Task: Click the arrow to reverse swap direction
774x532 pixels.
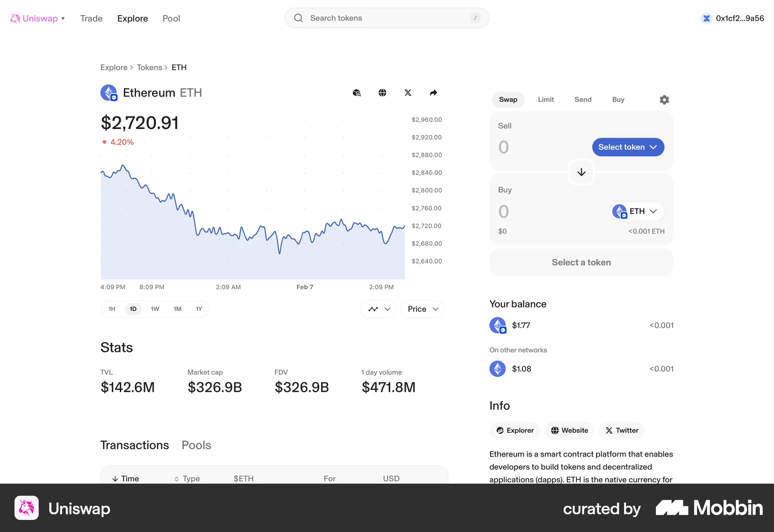Action: [581, 172]
